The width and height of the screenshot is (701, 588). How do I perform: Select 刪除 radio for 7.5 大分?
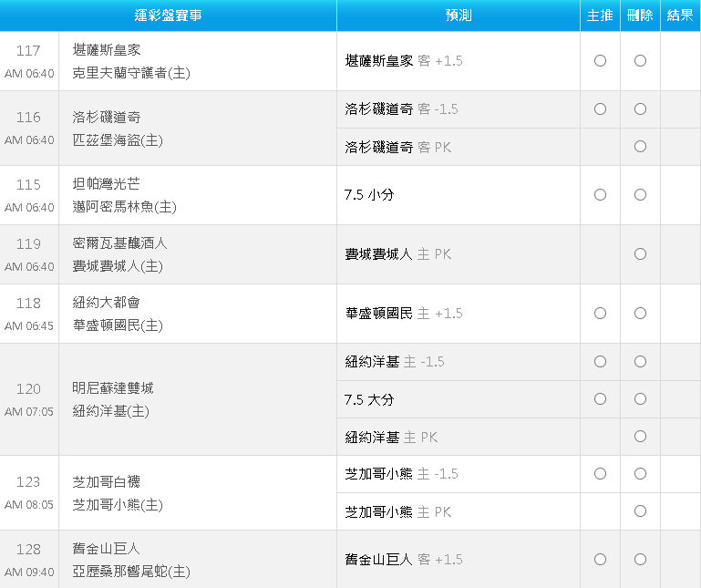640,399
